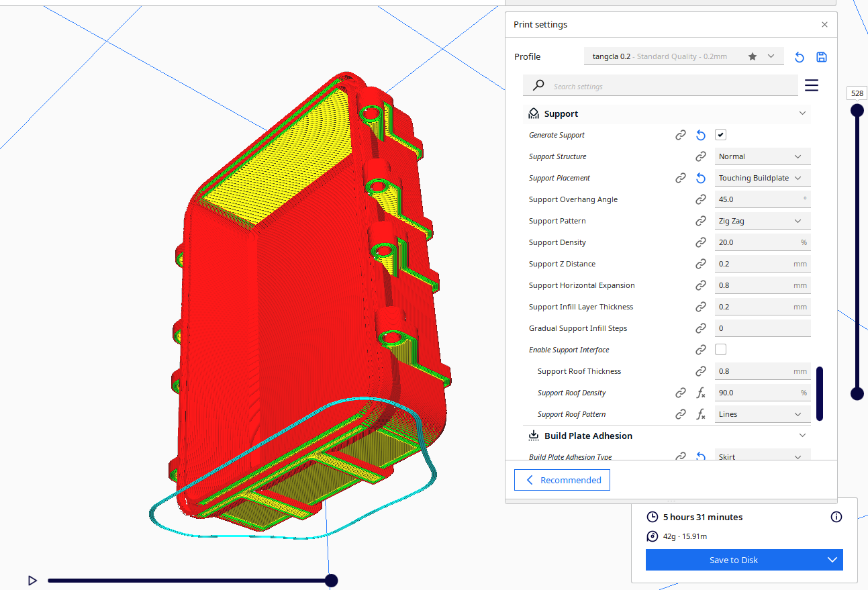Open the settings visibility hamburger menu
The width and height of the screenshot is (868, 590).
point(811,85)
